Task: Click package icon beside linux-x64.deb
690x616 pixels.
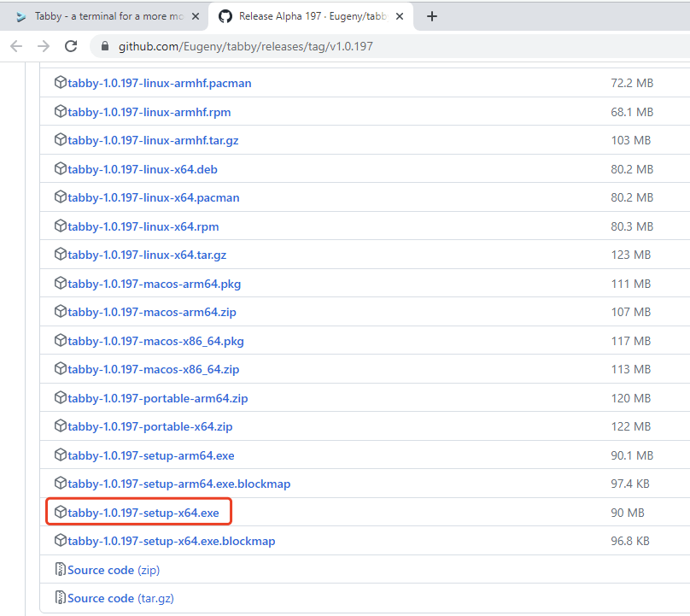Action: [x=61, y=168]
